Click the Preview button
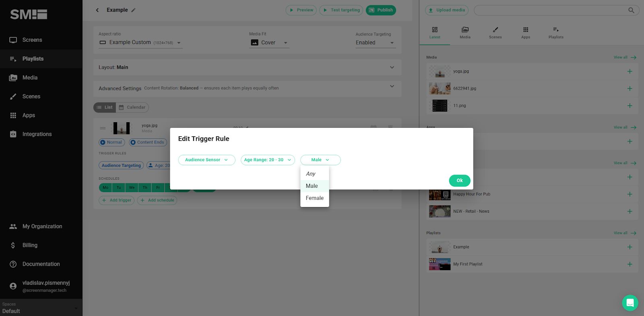This screenshot has width=644, height=316. (x=301, y=10)
